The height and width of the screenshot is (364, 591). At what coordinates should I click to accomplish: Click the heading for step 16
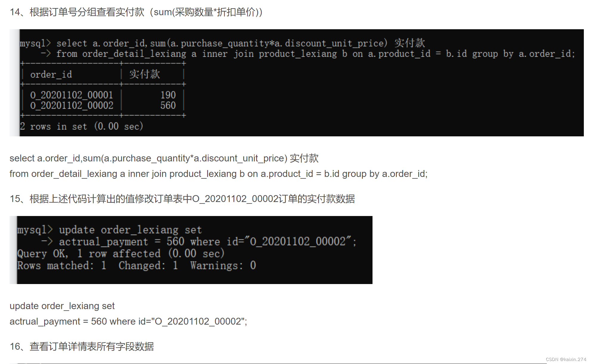point(82,346)
